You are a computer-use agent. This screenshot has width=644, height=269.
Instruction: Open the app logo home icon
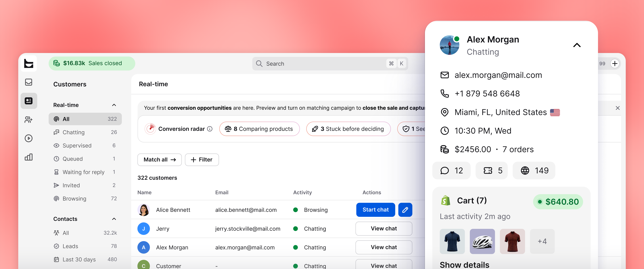coord(29,63)
